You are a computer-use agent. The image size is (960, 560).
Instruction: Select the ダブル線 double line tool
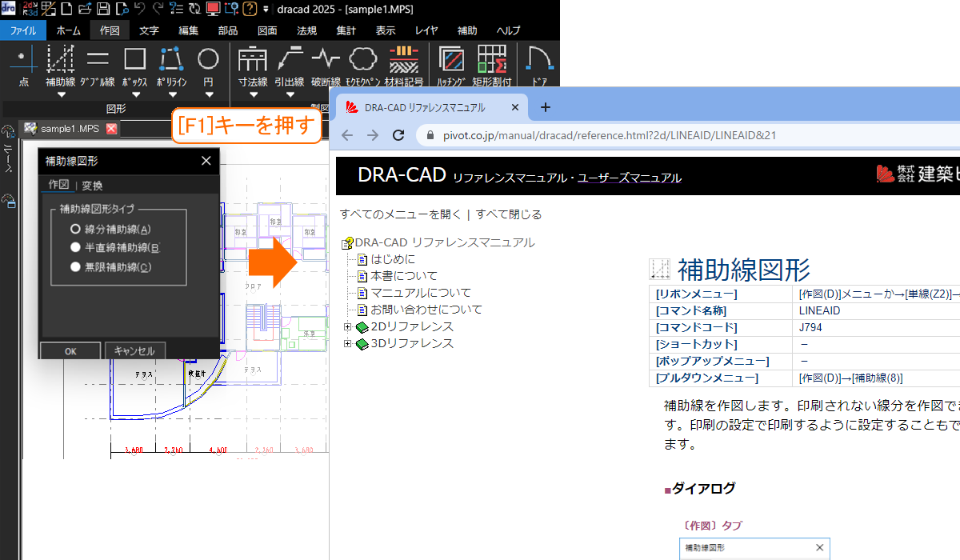(98, 66)
